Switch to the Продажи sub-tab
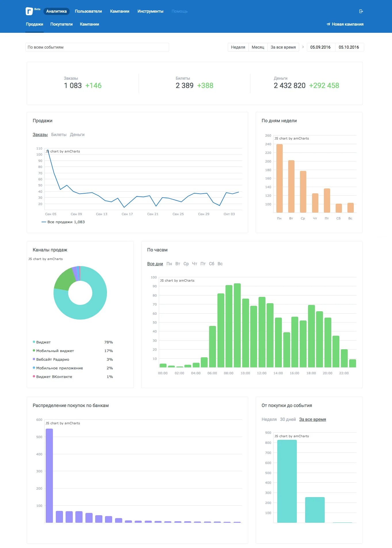 35,24
